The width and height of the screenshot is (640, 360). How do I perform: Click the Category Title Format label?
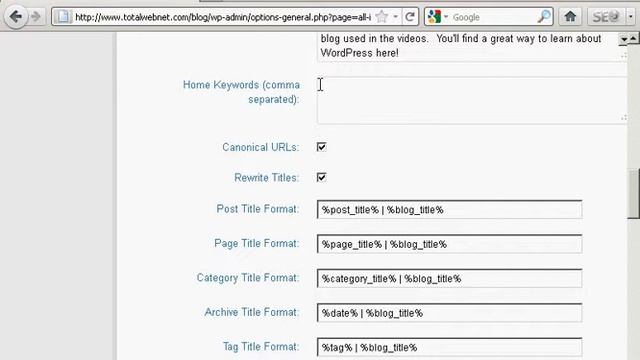click(248, 278)
